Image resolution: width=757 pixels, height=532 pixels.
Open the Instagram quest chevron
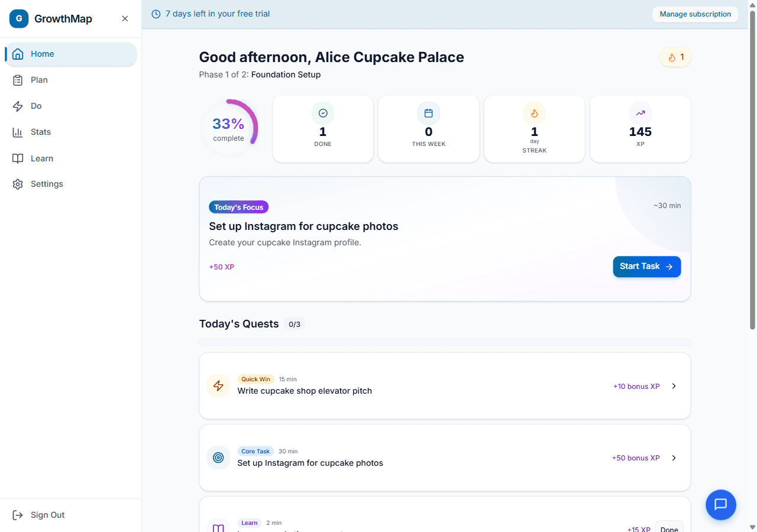674,458
